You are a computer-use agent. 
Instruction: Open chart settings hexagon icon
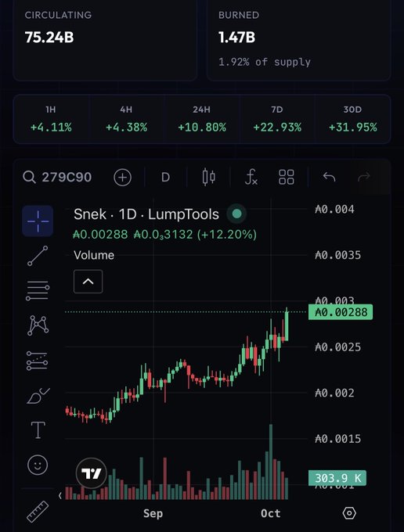click(x=349, y=513)
